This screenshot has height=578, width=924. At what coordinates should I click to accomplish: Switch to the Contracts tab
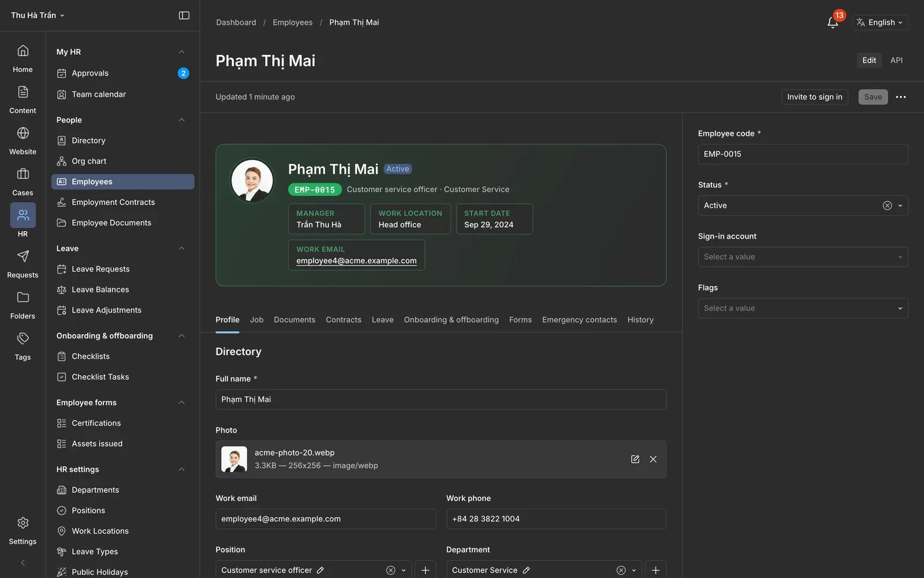click(344, 320)
